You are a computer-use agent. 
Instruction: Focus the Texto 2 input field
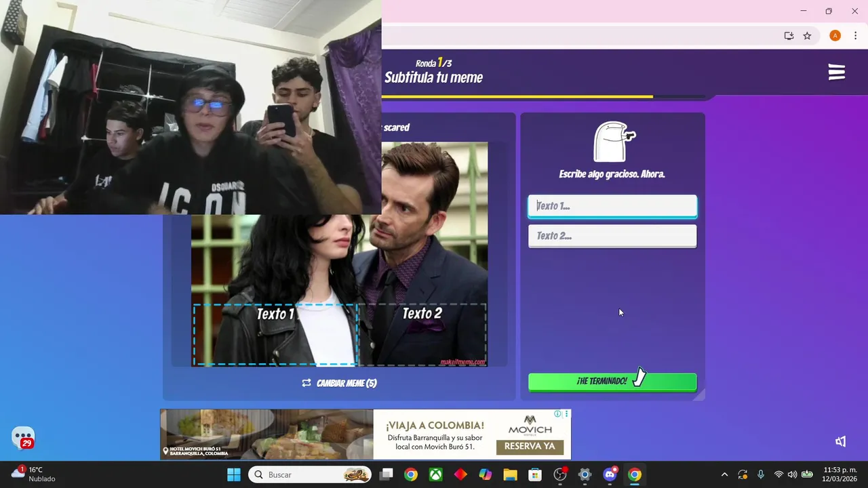[x=612, y=236]
